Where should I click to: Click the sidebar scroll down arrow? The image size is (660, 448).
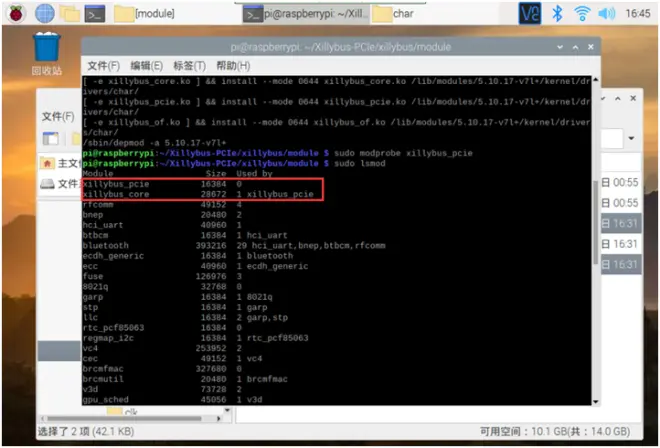(x=227, y=410)
